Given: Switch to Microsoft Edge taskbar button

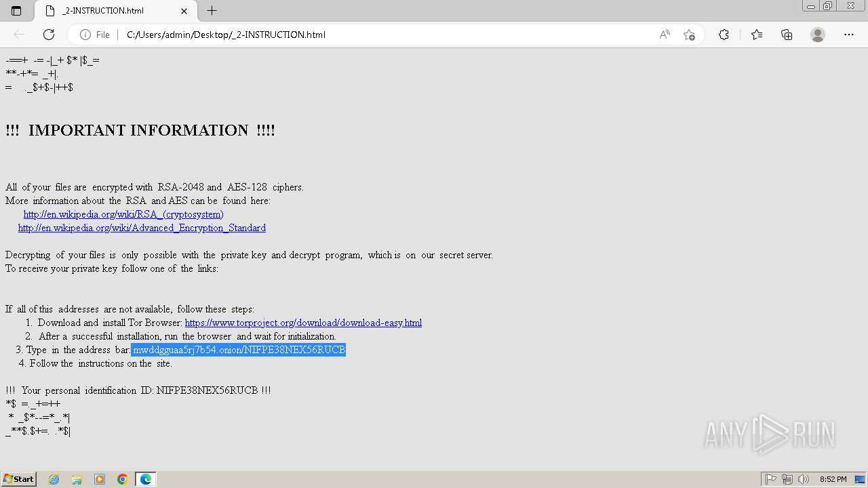Looking at the screenshot, I should [146, 479].
